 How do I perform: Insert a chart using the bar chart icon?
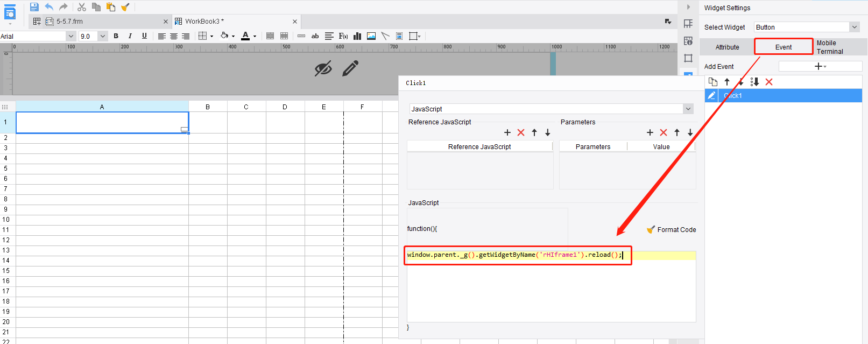pos(357,36)
